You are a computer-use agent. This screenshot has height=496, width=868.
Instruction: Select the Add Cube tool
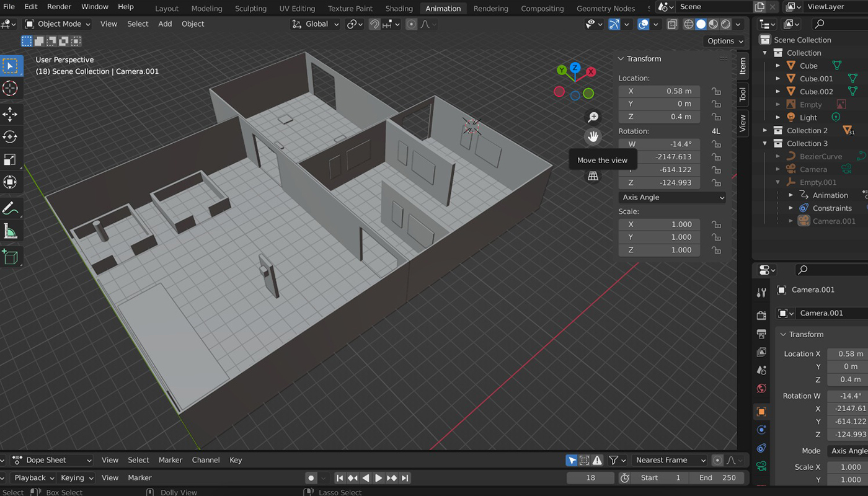coord(11,256)
